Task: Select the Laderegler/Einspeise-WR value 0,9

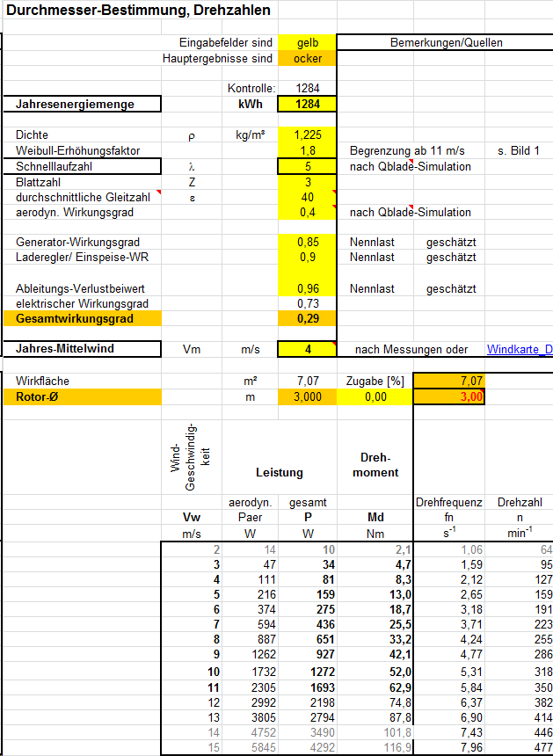Action: click(x=307, y=258)
